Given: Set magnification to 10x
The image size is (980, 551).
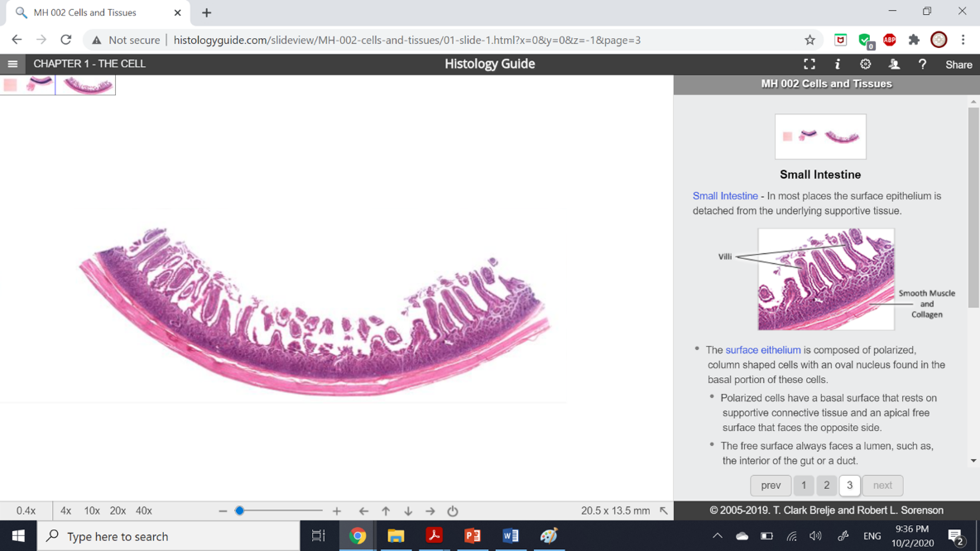Looking at the screenshot, I should [92, 511].
